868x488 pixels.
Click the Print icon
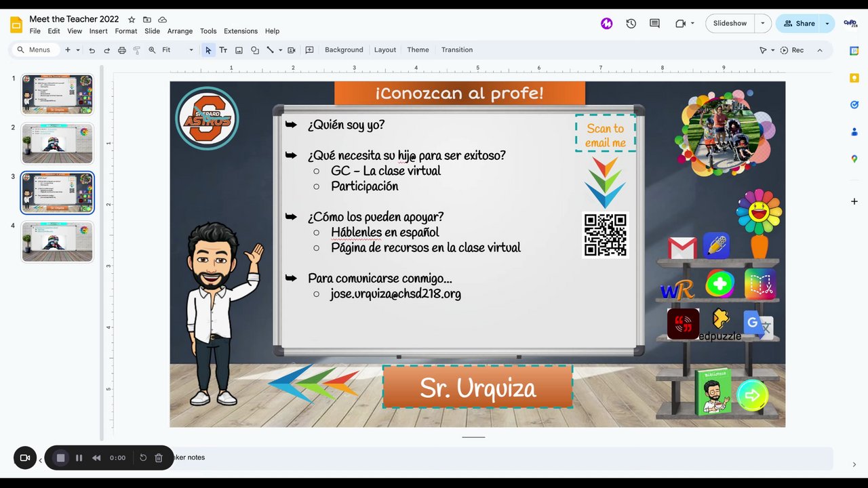122,50
